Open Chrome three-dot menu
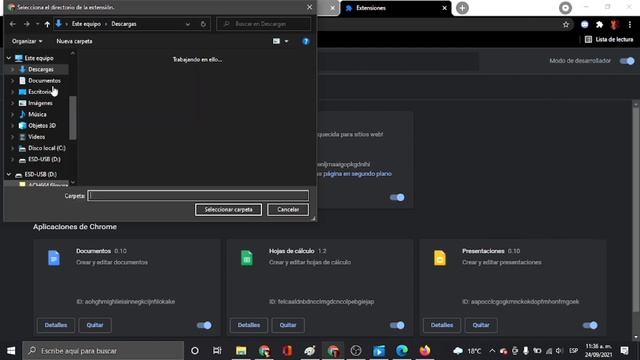640x360 pixels. tap(630, 25)
